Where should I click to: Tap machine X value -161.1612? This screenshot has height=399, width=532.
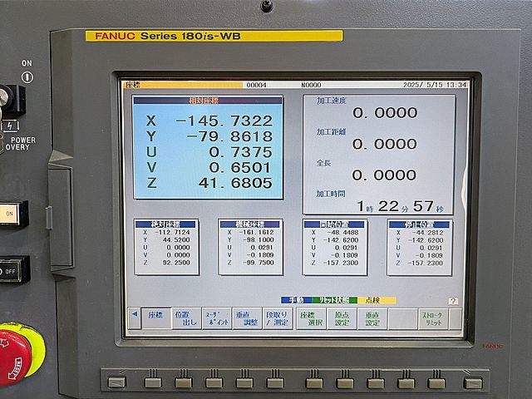(256, 233)
